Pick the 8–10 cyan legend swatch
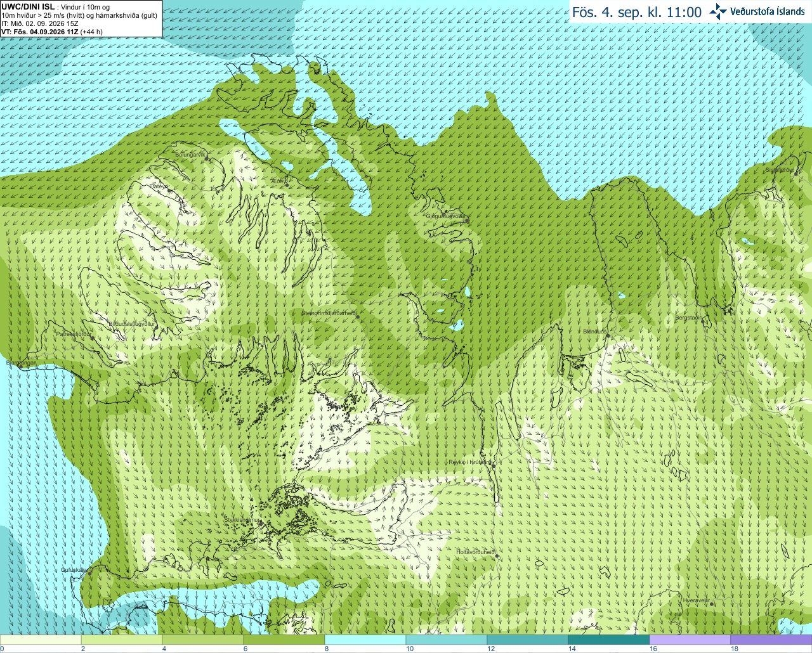 365,640
